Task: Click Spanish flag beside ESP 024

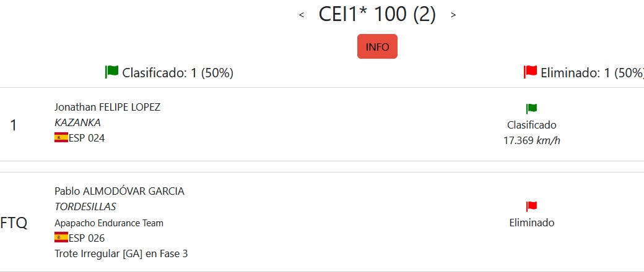Action: [61, 137]
